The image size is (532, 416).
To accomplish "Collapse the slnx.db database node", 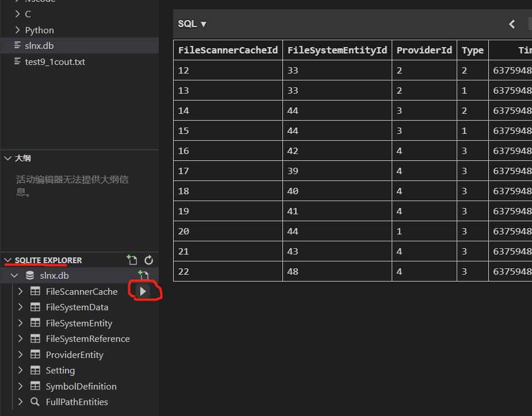I will [x=14, y=275].
